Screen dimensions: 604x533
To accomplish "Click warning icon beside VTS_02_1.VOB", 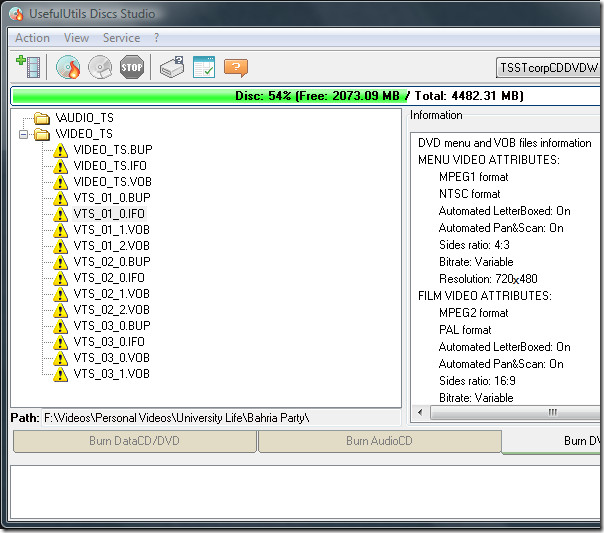I will pyautogui.click(x=60, y=294).
